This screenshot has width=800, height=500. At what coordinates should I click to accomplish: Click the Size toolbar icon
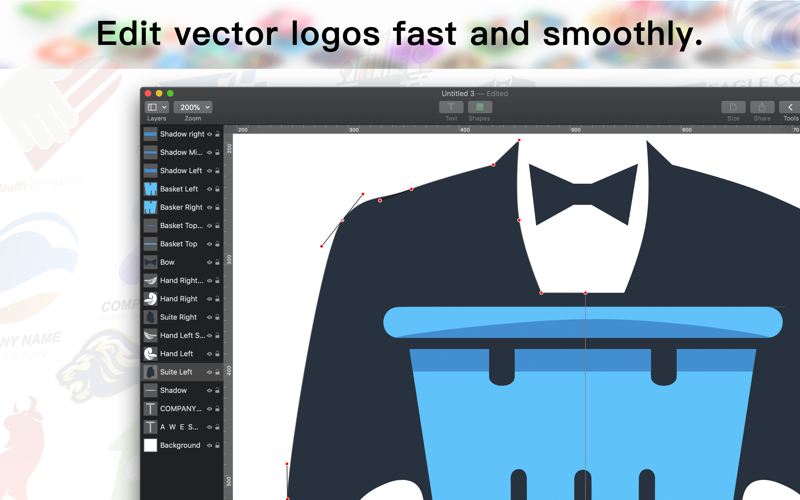click(733, 107)
